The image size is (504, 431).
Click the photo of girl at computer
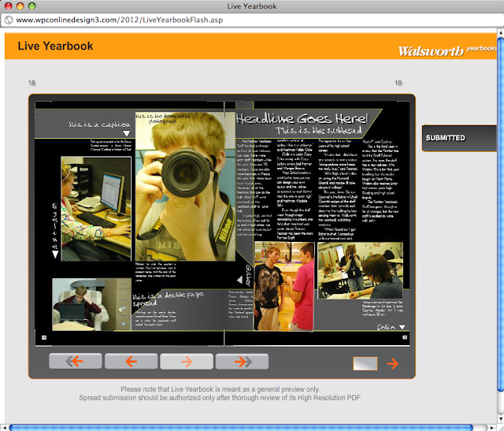coord(96,209)
